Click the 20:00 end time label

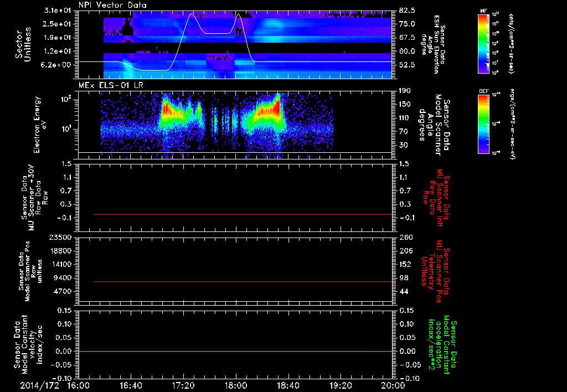coord(394,385)
